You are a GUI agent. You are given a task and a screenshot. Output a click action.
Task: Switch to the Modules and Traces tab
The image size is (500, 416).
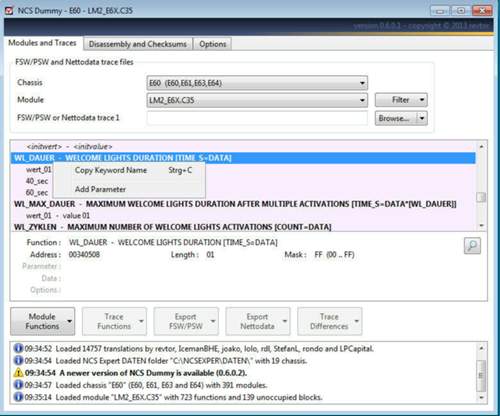click(x=42, y=43)
